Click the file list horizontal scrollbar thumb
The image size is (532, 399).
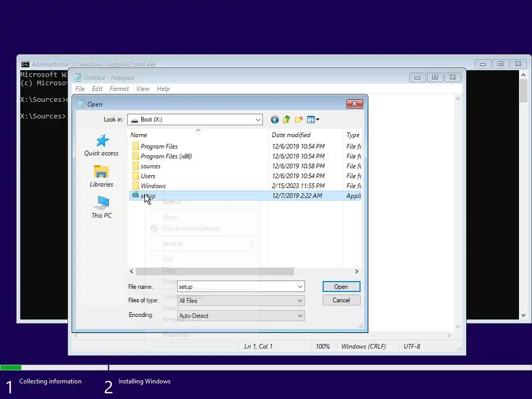215,271
